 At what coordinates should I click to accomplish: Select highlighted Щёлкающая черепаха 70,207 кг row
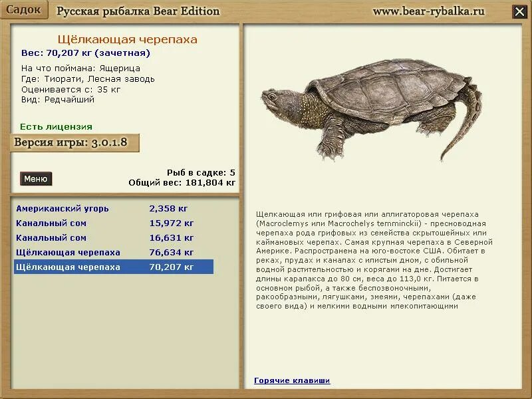pos(114,267)
